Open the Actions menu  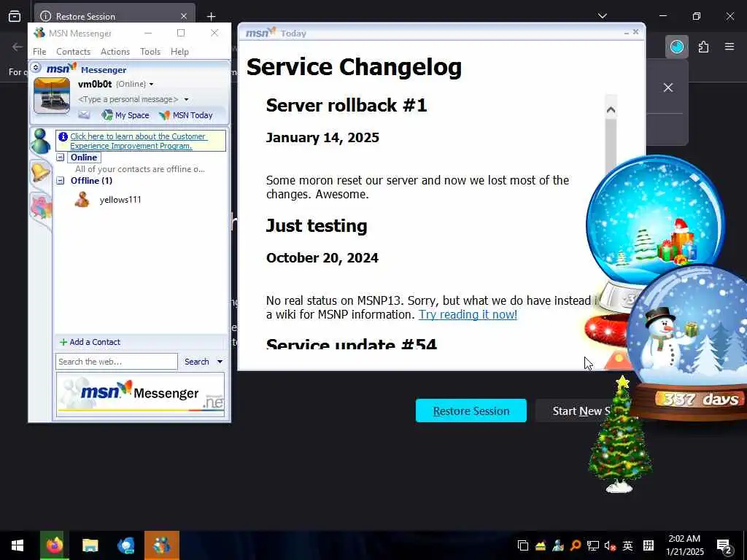tap(115, 52)
